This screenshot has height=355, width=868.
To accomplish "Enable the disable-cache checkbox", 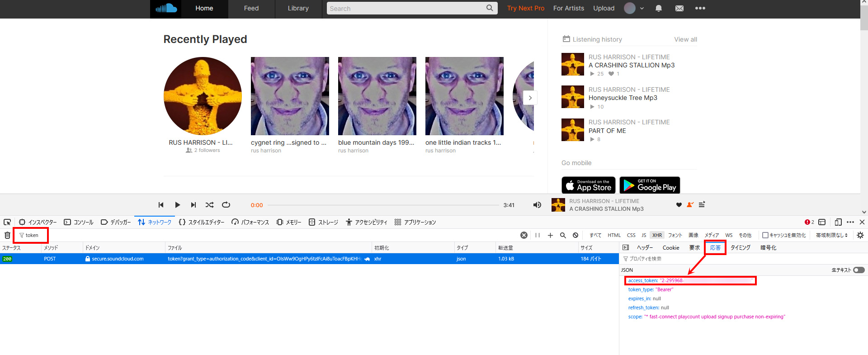I will pos(765,235).
